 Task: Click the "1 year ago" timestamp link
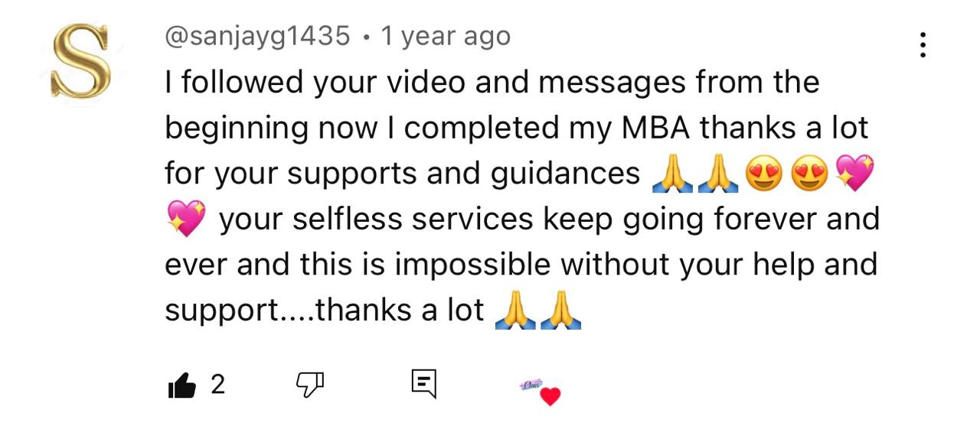(x=445, y=36)
